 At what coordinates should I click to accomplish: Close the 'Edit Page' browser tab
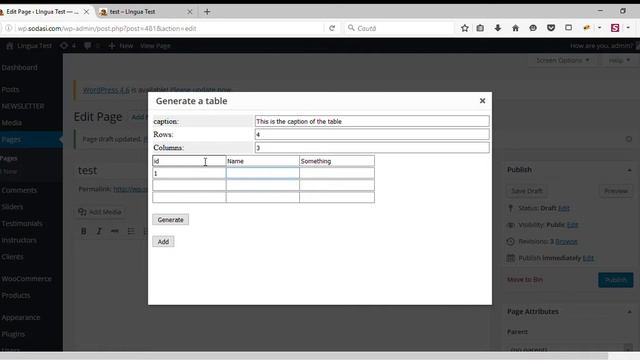[87, 12]
